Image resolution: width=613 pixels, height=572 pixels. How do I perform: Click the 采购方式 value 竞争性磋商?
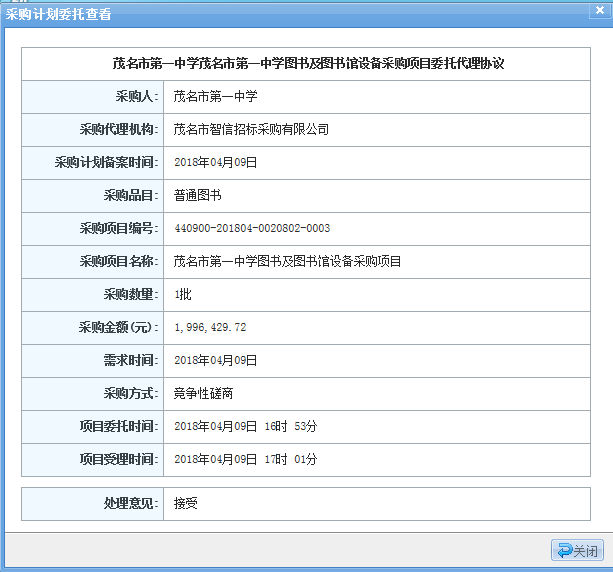click(204, 393)
